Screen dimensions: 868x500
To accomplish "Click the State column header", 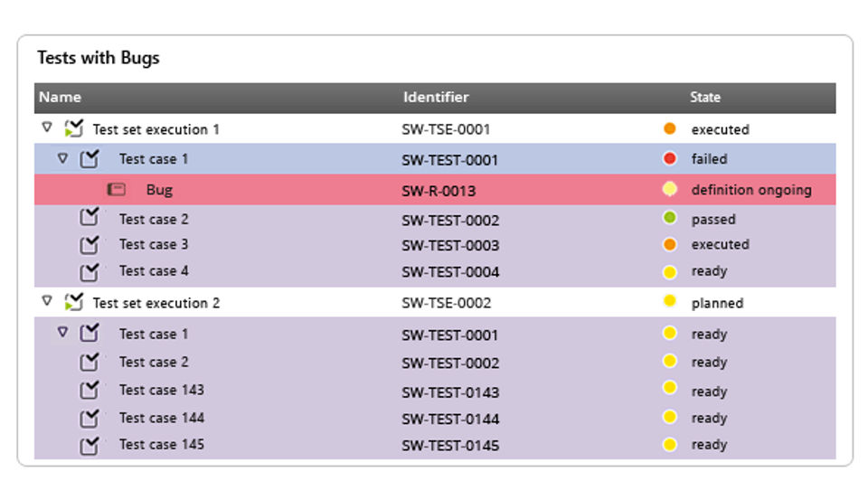I will [705, 98].
